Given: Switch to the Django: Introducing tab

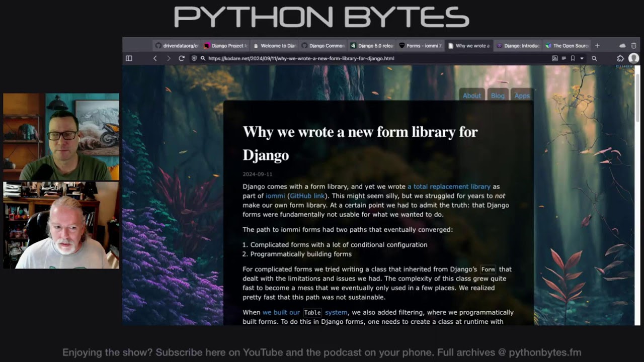Looking at the screenshot, I should pos(518,46).
